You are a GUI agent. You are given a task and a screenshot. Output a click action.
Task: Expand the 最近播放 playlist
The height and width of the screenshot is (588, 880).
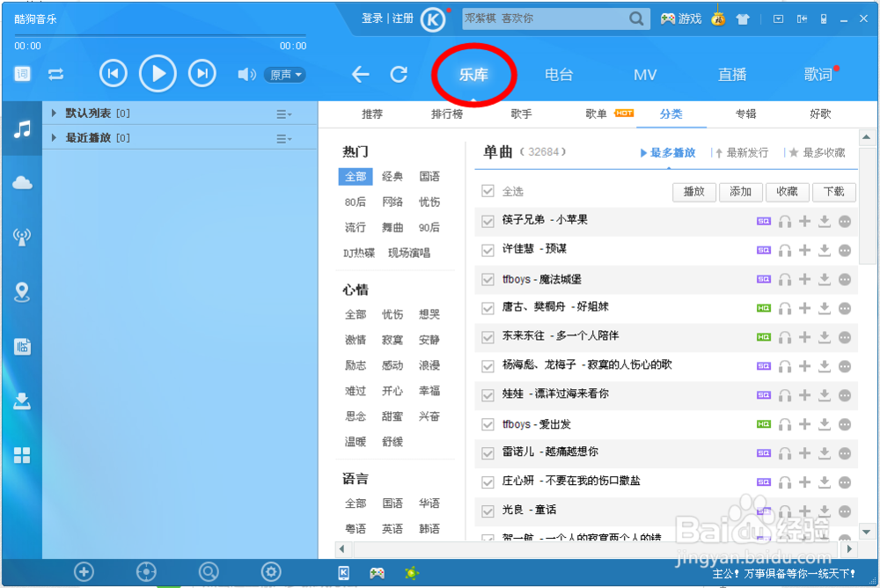click(54, 137)
